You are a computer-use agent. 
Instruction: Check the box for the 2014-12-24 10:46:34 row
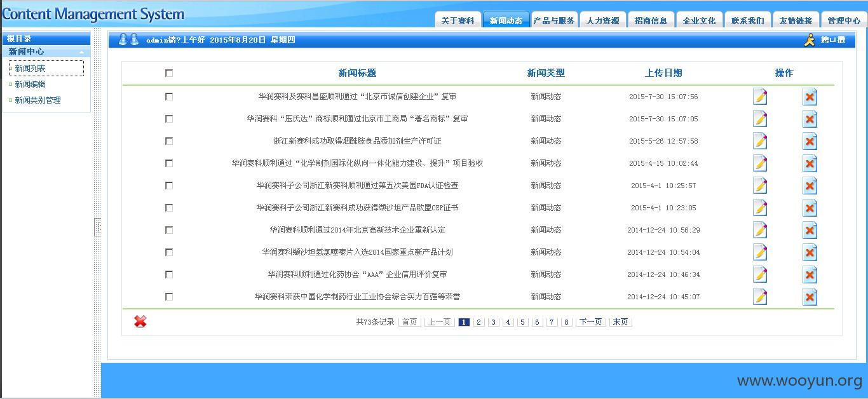169,274
